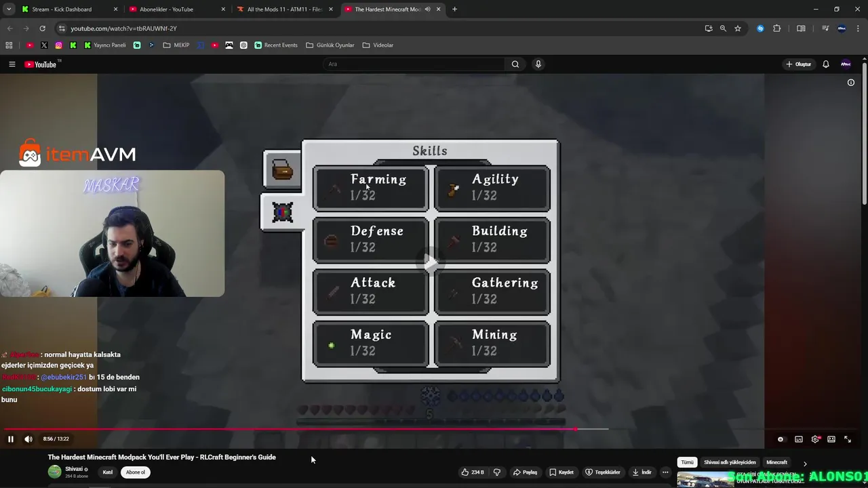Switch to Abonelikler - YouTube tab
Screen dimensions: 868x488
pyautogui.click(x=178, y=9)
